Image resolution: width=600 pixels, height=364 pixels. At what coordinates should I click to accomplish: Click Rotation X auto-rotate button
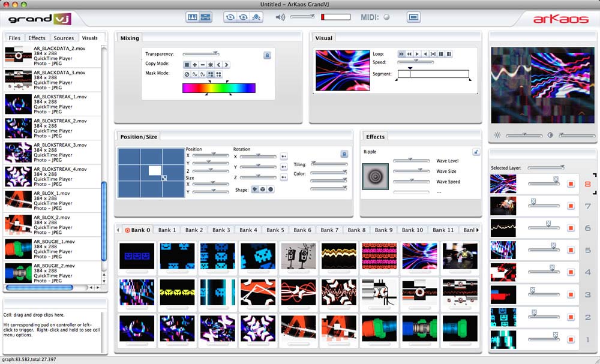pos(284,157)
